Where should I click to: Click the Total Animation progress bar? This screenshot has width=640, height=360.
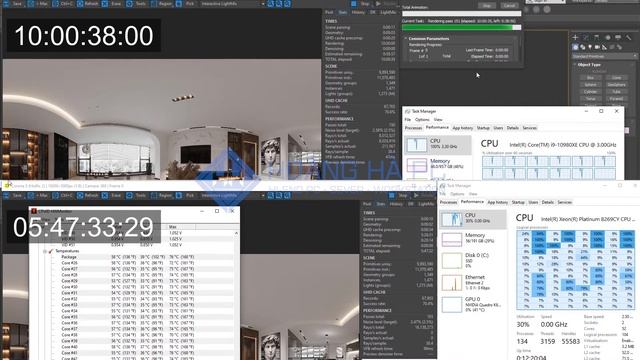point(462,13)
